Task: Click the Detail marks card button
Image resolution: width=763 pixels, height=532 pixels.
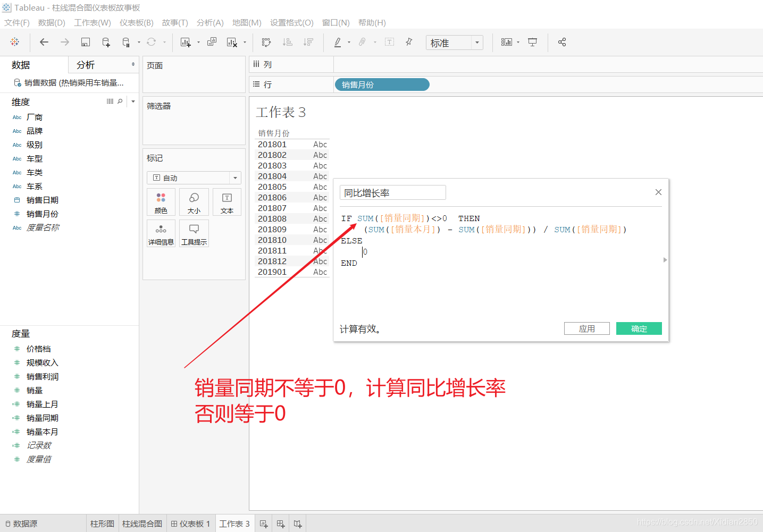Action: click(x=161, y=233)
